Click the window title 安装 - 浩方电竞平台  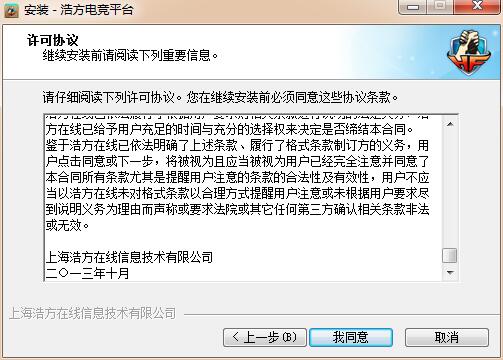coord(79,10)
